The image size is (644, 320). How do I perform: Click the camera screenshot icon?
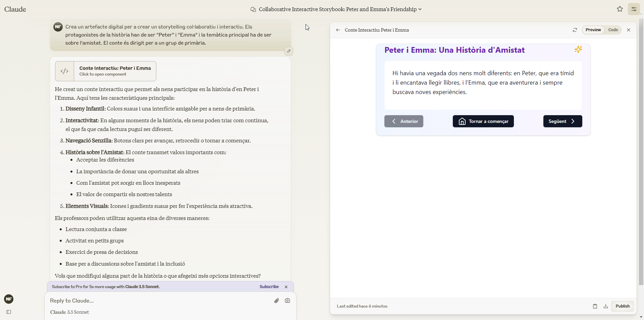(x=287, y=301)
